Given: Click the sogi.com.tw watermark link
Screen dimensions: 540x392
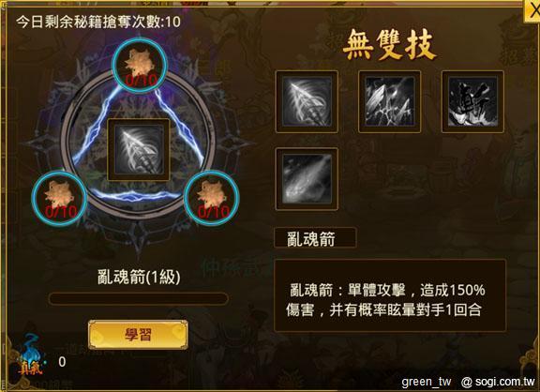Looking at the screenshot, I should tap(498, 382).
